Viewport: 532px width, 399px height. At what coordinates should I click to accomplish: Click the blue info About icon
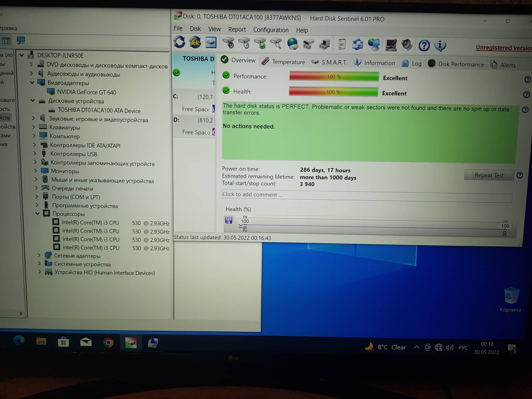pyautogui.click(x=440, y=46)
